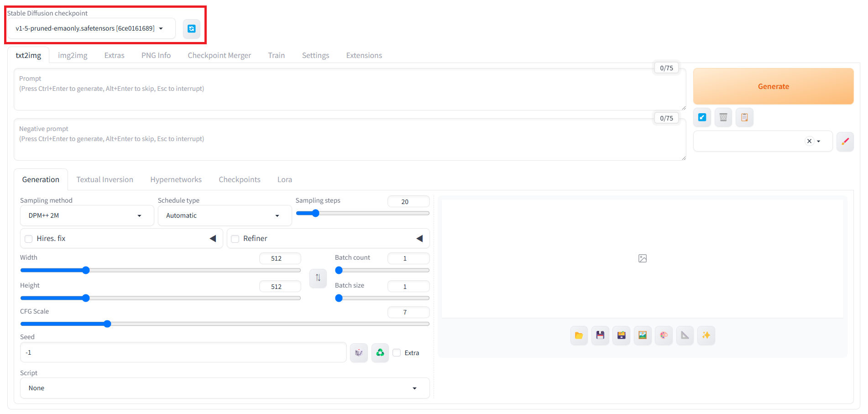Set a random seed with the dice button
The width and height of the screenshot is (868, 414).
[359, 352]
